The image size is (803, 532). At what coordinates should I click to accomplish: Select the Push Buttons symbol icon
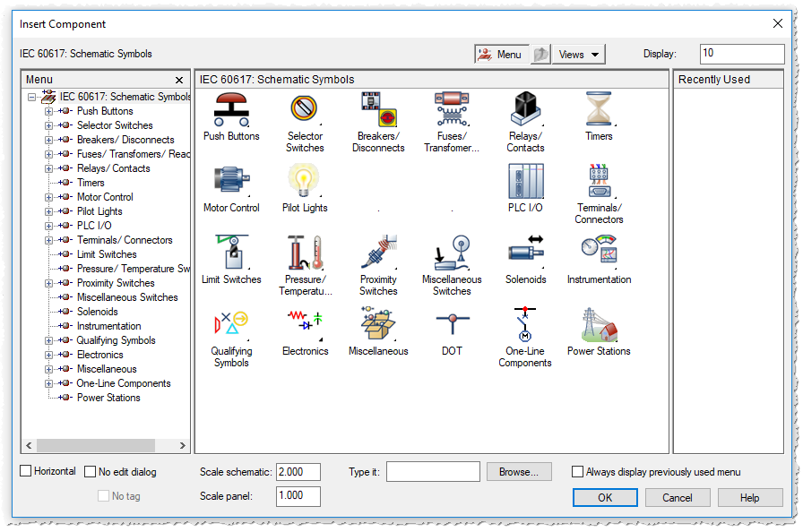(230, 113)
